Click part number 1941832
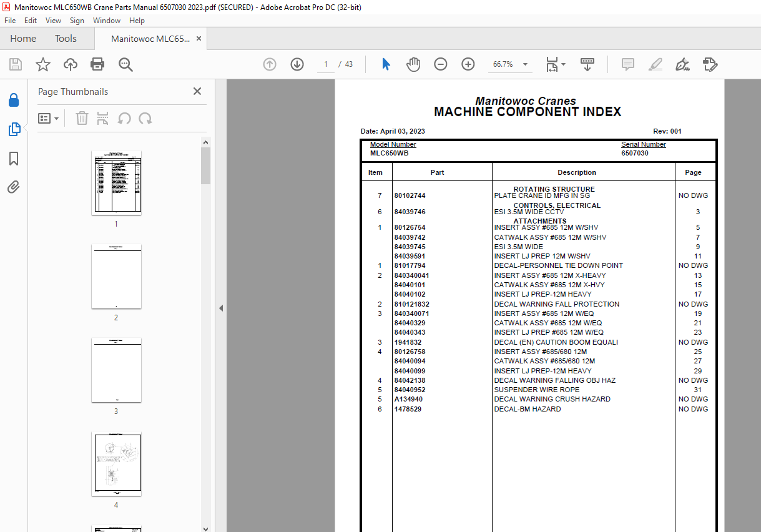The height and width of the screenshot is (532, 761). [x=408, y=342]
